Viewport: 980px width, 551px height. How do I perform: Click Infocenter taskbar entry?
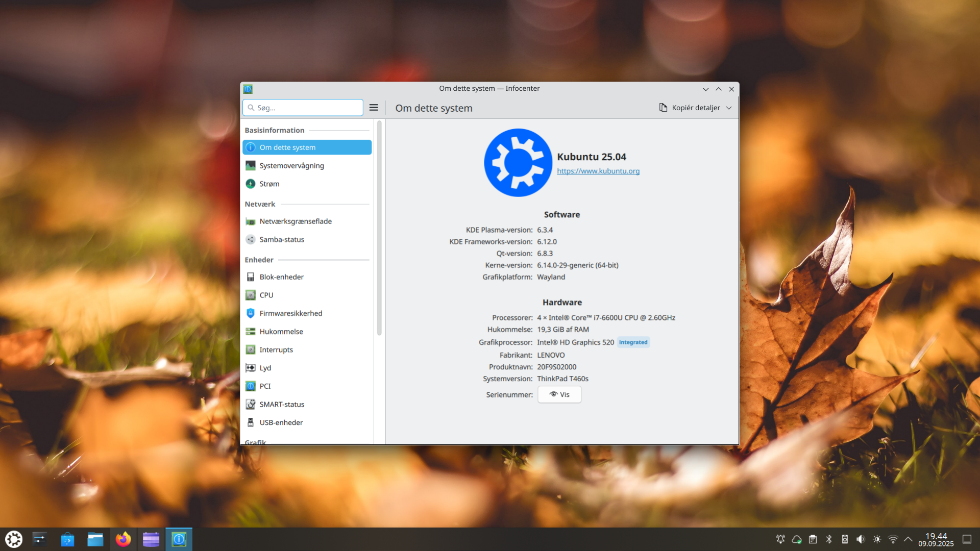(179, 539)
